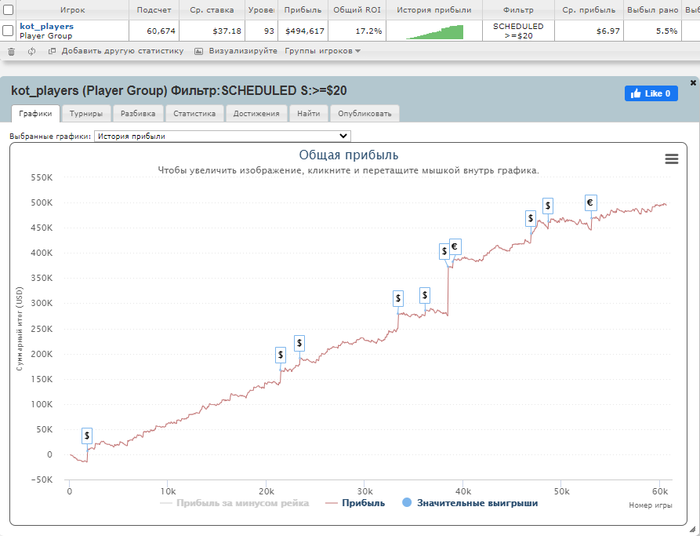Toggle the Прибыль legend series
700x536 pixels.
tap(355, 503)
